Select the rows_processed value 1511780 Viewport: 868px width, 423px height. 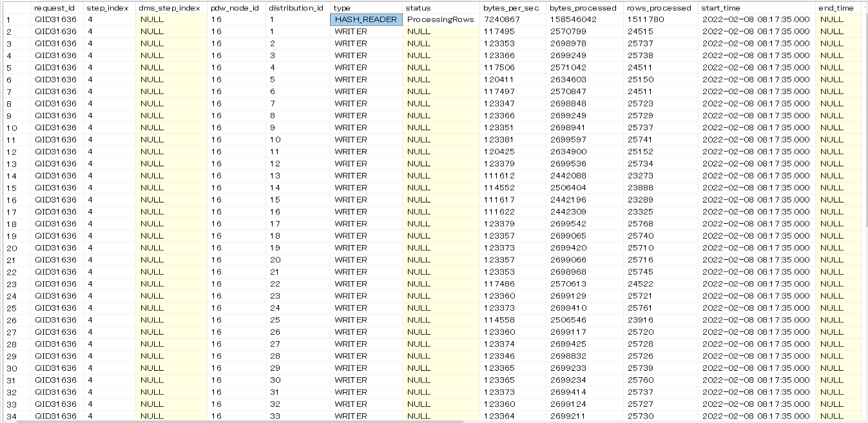[660, 19]
